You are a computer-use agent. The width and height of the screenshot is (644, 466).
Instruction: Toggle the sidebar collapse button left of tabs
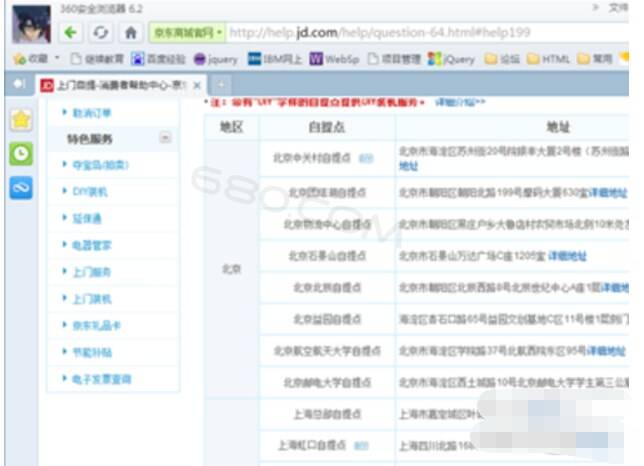(x=18, y=84)
